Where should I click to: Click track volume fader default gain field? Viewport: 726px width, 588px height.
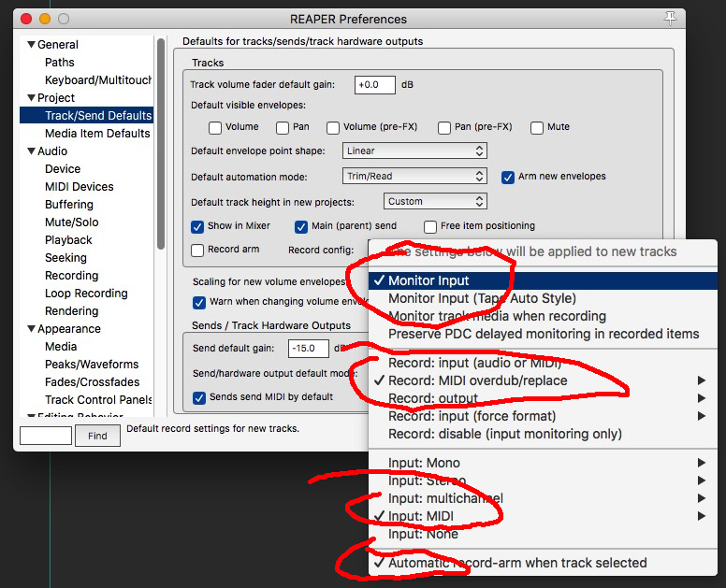(374, 85)
